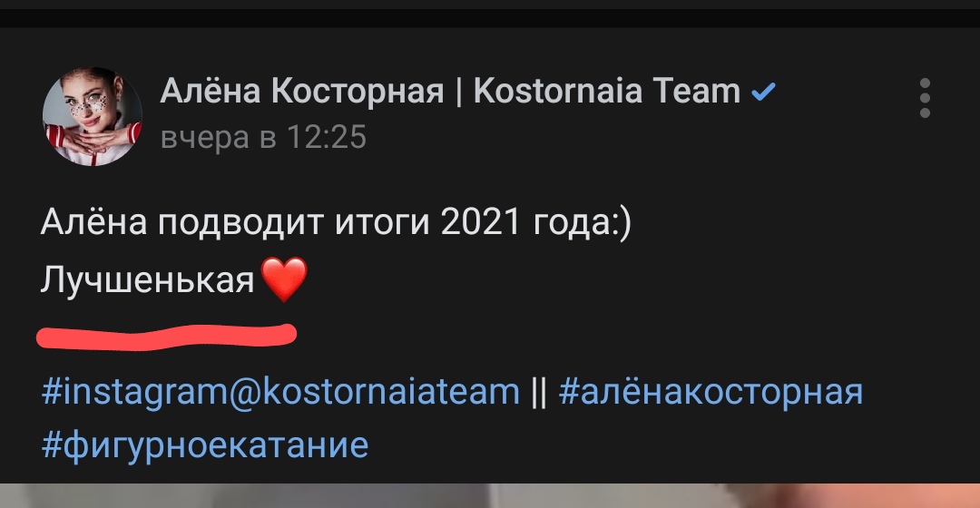Open the #instagram@kostornaiateam hashtag
This screenshot has width=980, height=508.
[x=280, y=393]
